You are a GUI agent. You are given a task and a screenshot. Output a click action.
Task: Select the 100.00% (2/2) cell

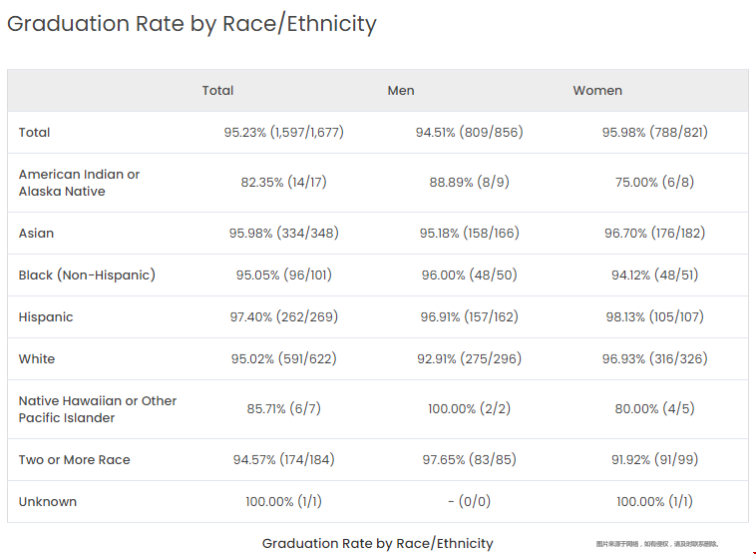tap(469, 409)
